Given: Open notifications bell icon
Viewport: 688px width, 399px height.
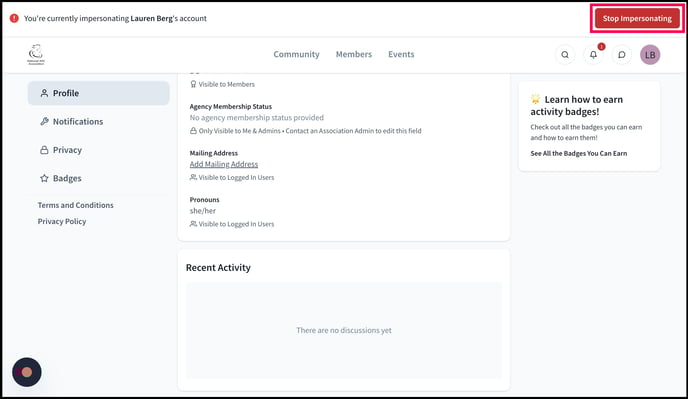Looking at the screenshot, I should (x=593, y=55).
